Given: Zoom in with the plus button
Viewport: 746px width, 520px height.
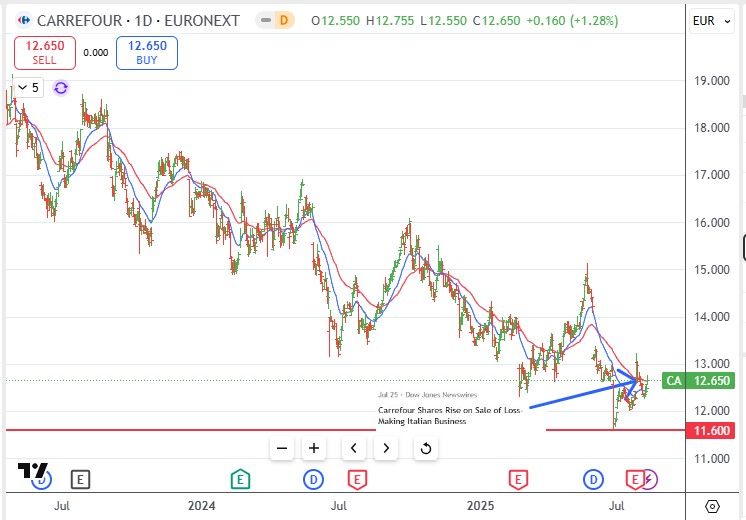Looking at the screenshot, I should click(314, 448).
